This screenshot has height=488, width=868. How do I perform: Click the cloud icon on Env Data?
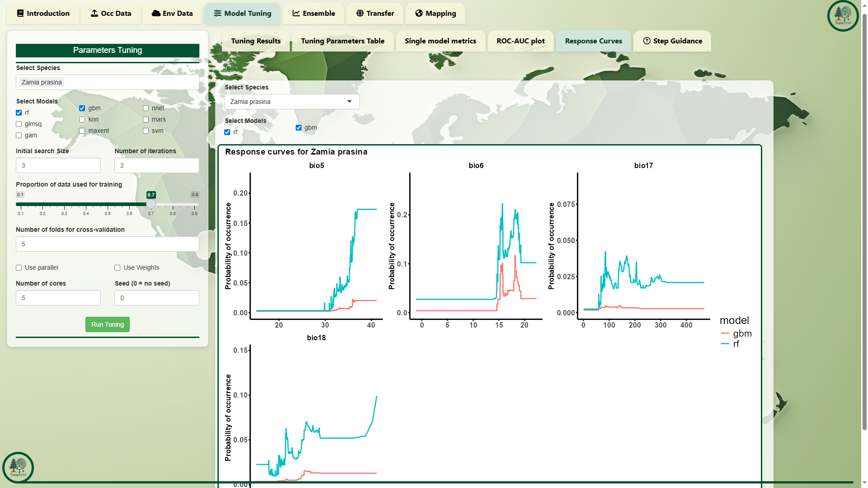click(x=156, y=13)
